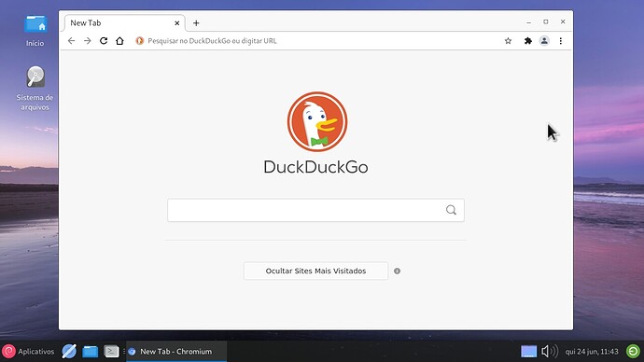The width and height of the screenshot is (644, 362).
Task: Go forward with the forward arrow
Action: (x=88, y=41)
